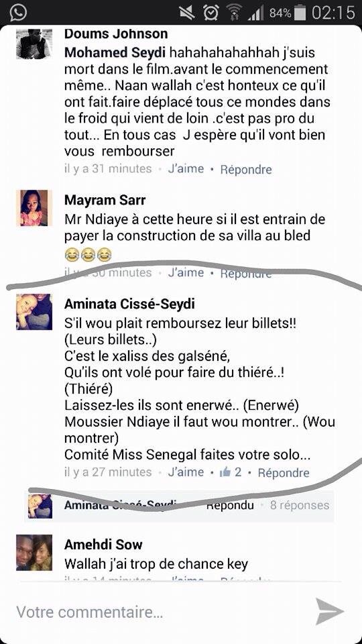Tap the muted sound status icon
The height and width of the screenshot is (644, 362).
pyautogui.click(x=188, y=13)
